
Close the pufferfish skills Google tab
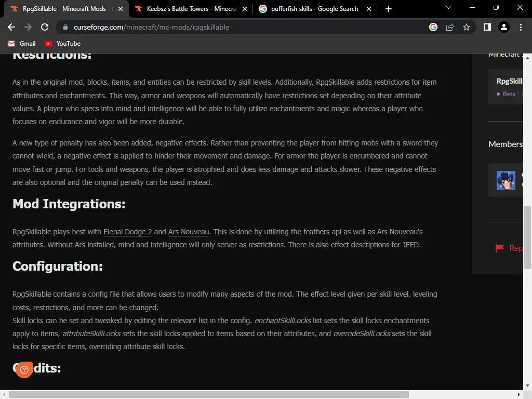[x=369, y=9]
